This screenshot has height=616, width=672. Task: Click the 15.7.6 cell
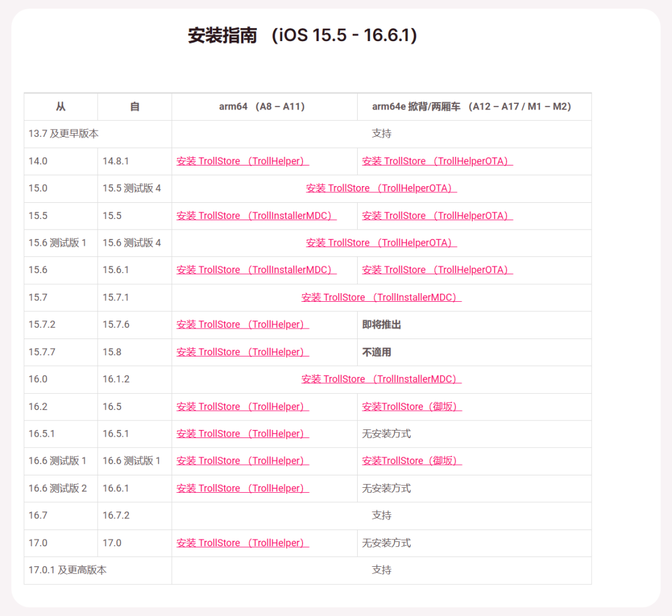pyautogui.click(x=134, y=325)
